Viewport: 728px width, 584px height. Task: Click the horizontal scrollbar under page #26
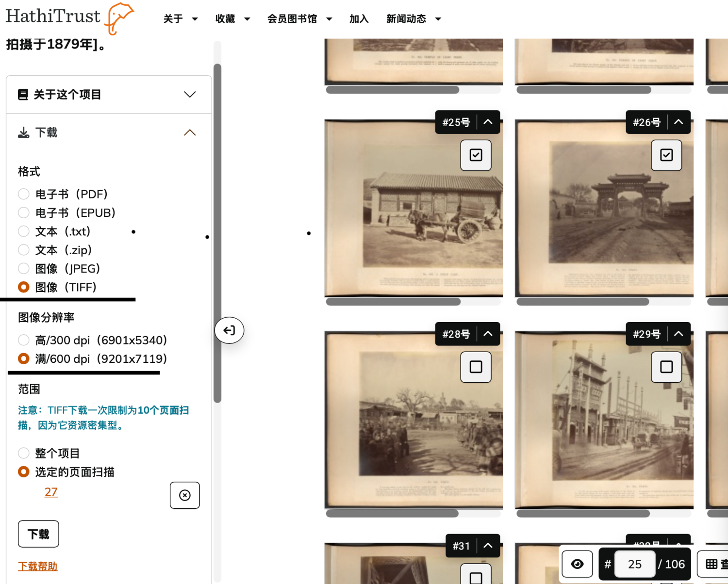[x=582, y=302]
